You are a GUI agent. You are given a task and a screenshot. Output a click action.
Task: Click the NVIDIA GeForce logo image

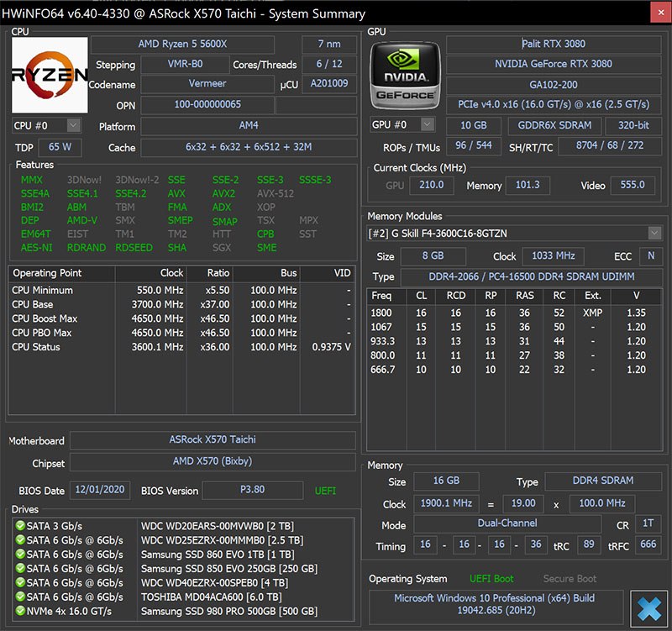point(405,76)
